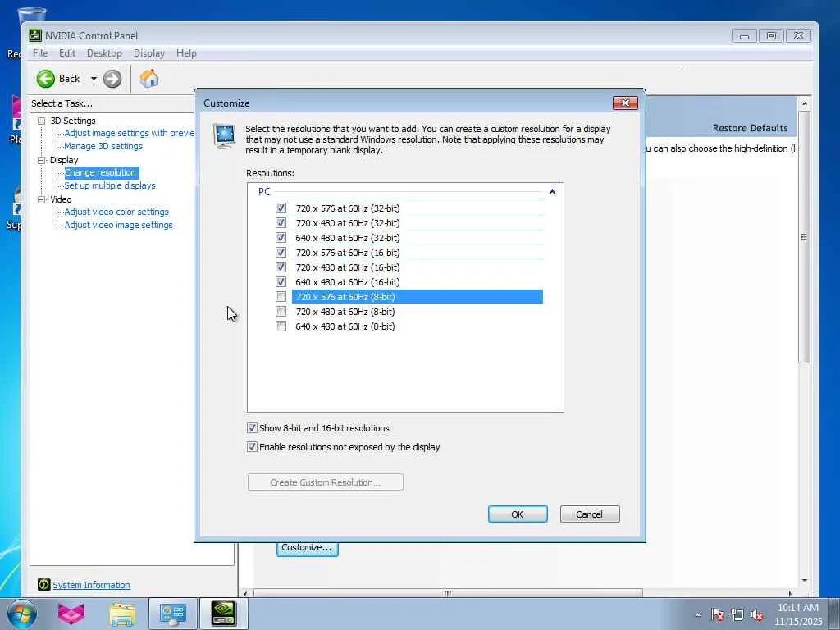Show hidden system tray icons
Image resolution: width=840 pixels, height=630 pixels.
click(x=697, y=614)
